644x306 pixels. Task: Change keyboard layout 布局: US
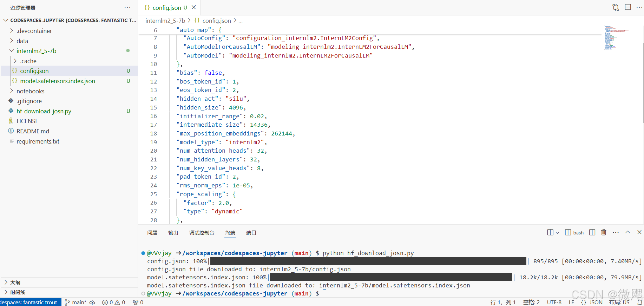click(x=619, y=302)
